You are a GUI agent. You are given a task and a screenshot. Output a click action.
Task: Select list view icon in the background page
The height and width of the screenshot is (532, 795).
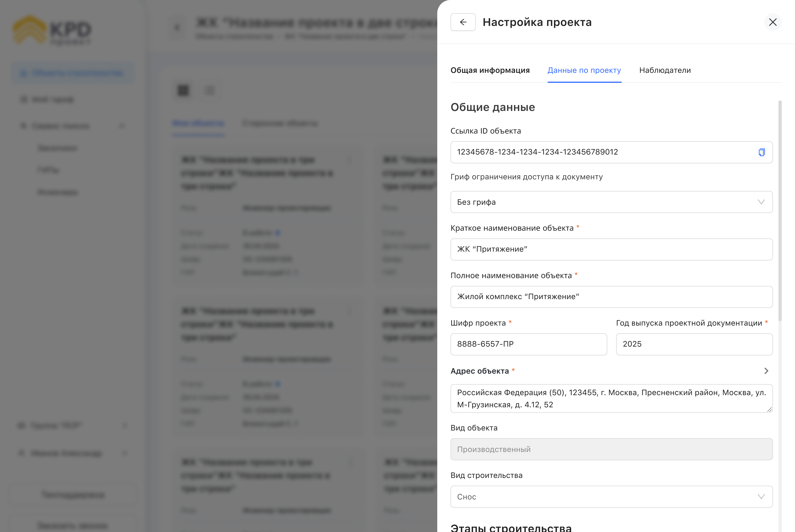[210, 91]
